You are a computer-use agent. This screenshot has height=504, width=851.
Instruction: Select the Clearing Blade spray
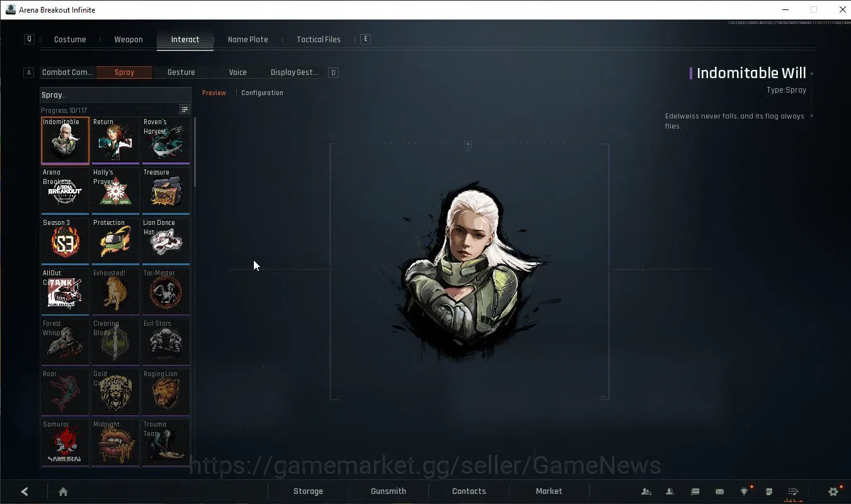pos(115,341)
